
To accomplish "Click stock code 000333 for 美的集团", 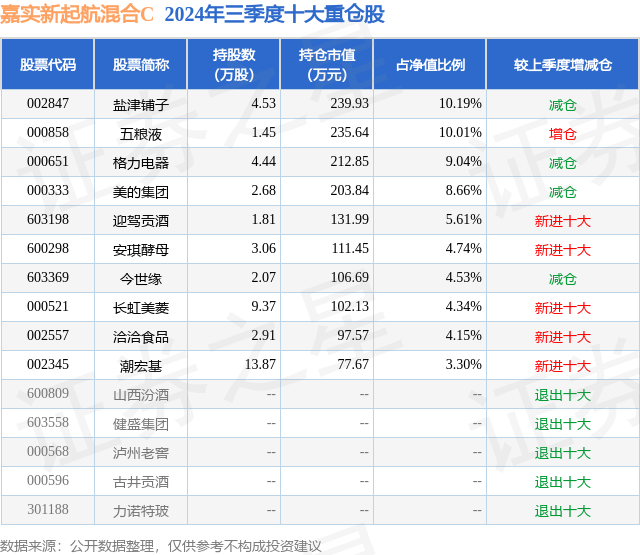I will tap(48, 191).
